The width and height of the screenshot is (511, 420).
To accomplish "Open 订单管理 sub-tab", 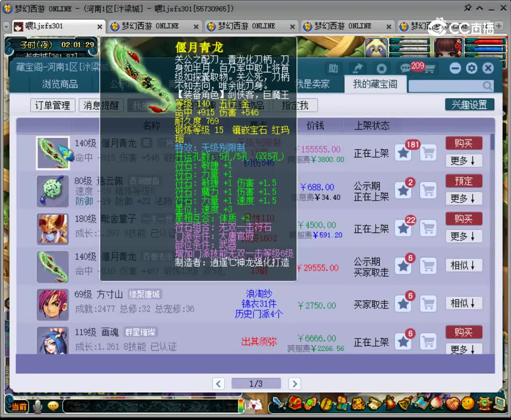I will point(52,105).
